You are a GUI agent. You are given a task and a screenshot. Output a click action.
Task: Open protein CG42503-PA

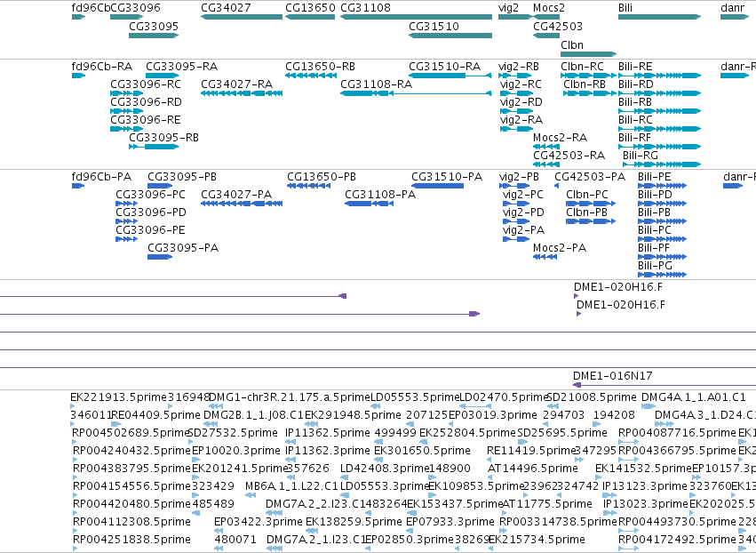(590, 177)
